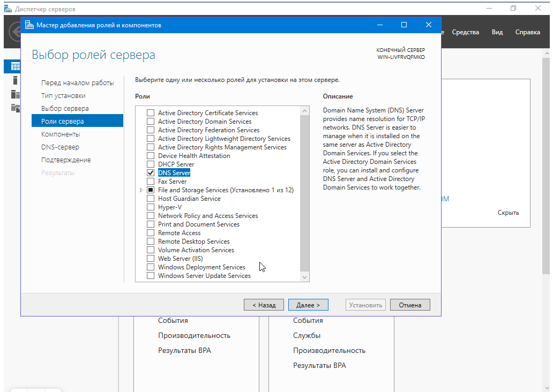
Task: Select 'Web Server (IIS)' role label
Action: pos(180,259)
